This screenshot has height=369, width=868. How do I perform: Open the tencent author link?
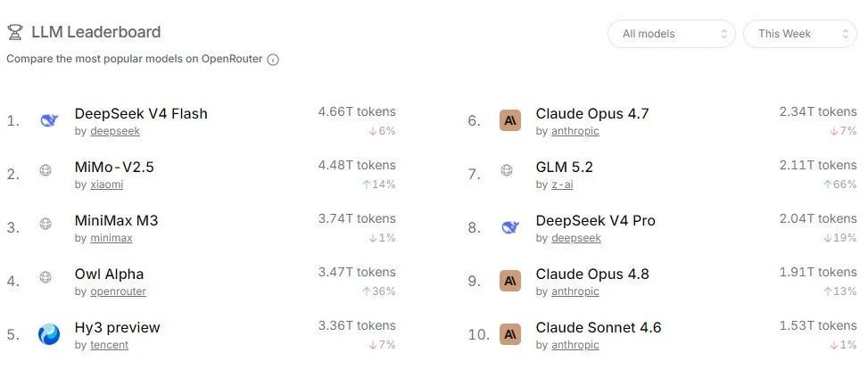pos(109,345)
